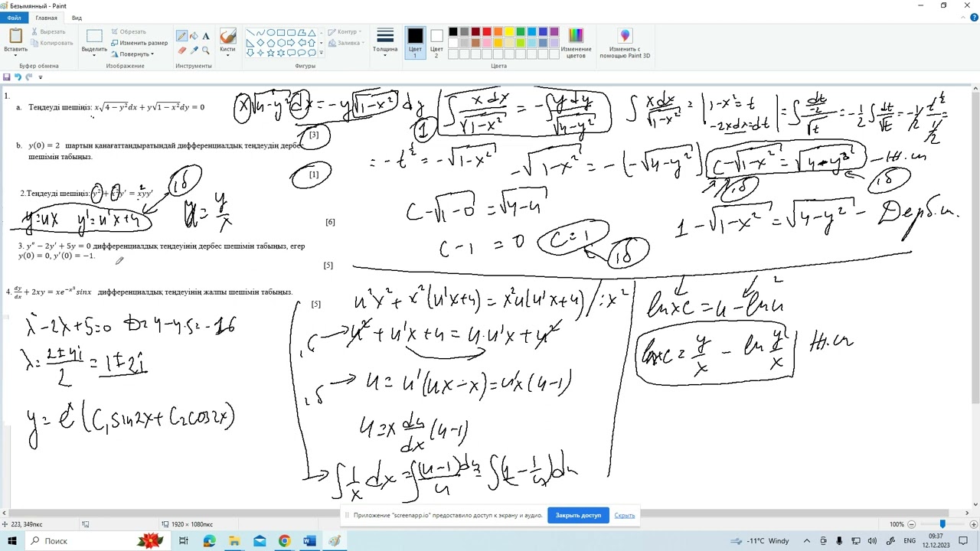The image size is (980, 551).
Task: Open the Заливка shape fill dropdown
Action: [x=345, y=43]
